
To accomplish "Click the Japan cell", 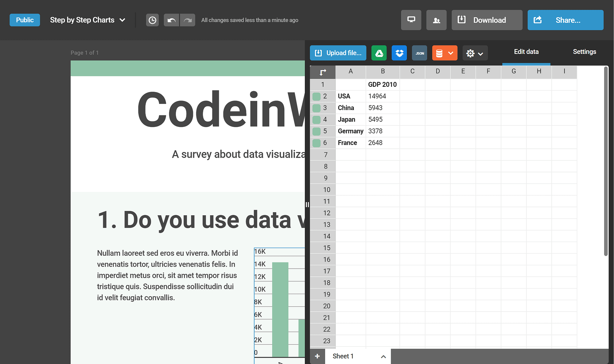I will pos(351,120).
